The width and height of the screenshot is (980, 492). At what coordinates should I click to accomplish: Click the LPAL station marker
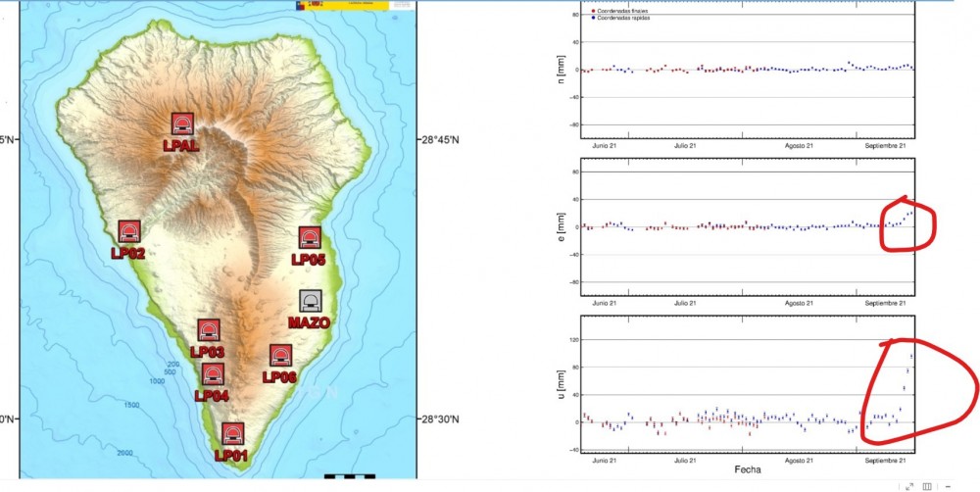(182, 123)
